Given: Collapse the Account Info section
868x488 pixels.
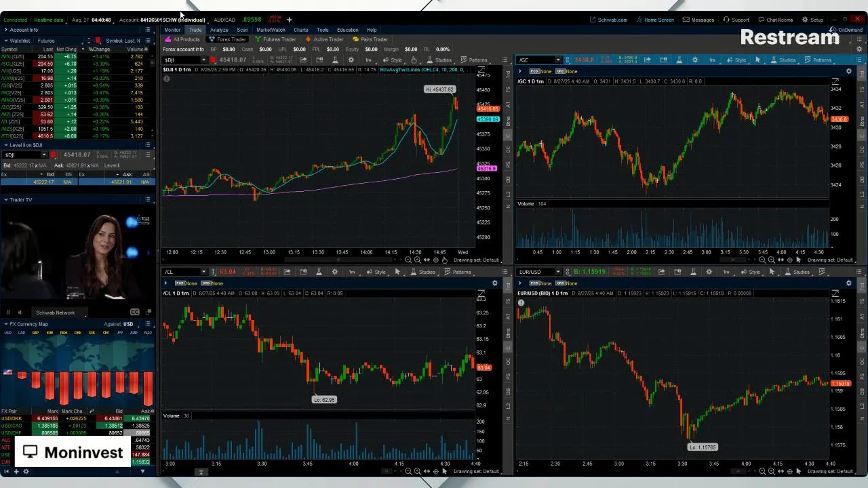Looking at the screenshot, I should click(5, 30).
